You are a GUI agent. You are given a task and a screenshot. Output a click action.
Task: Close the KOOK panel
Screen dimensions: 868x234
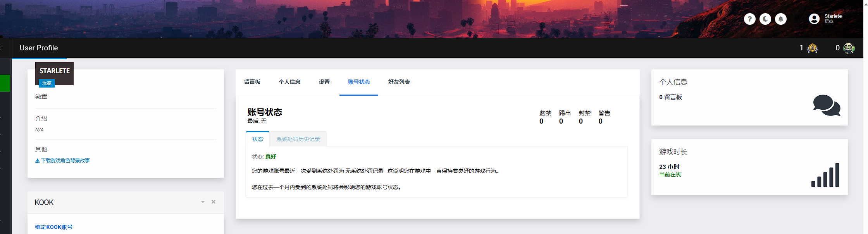(213, 202)
